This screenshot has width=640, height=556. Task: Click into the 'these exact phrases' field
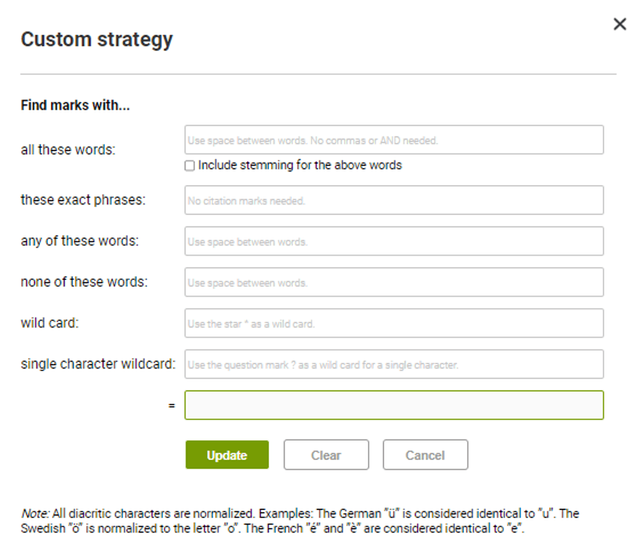(394, 200)
